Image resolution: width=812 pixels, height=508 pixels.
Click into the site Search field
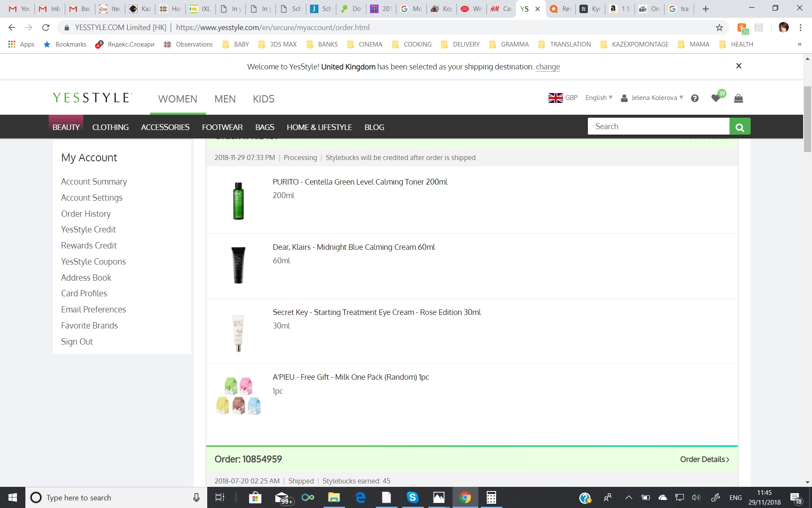pos(658,127)
